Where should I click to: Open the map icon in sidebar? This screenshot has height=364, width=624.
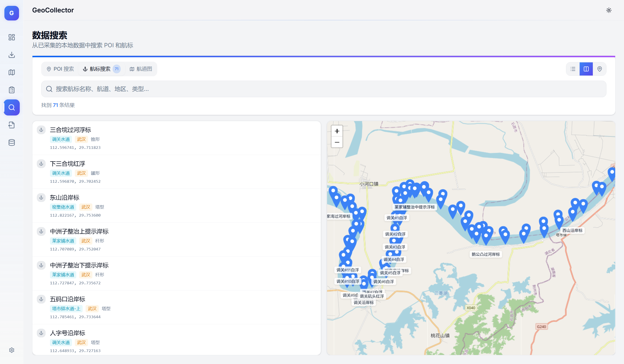coord(12,72)
